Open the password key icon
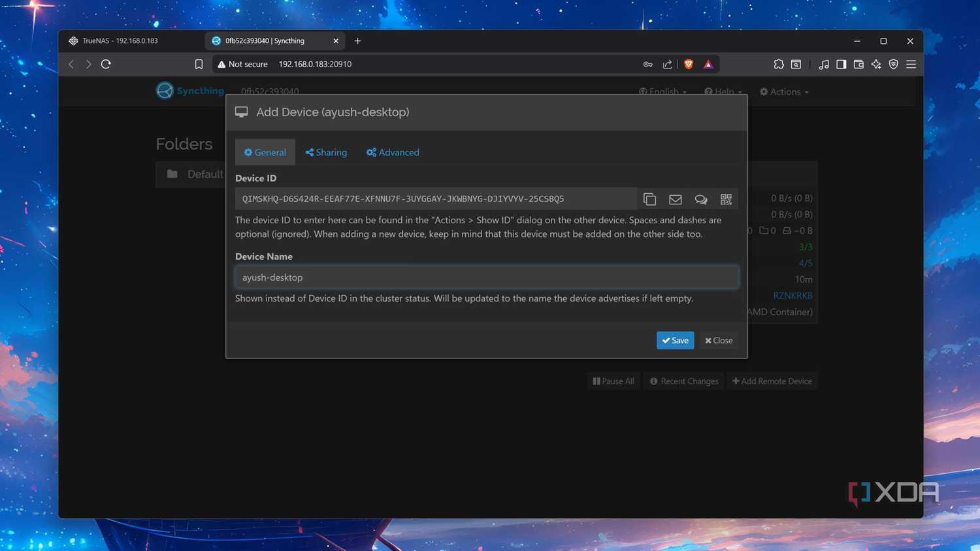Image resolution: width=980 pixels, height=551 pixels. (647, 64)
